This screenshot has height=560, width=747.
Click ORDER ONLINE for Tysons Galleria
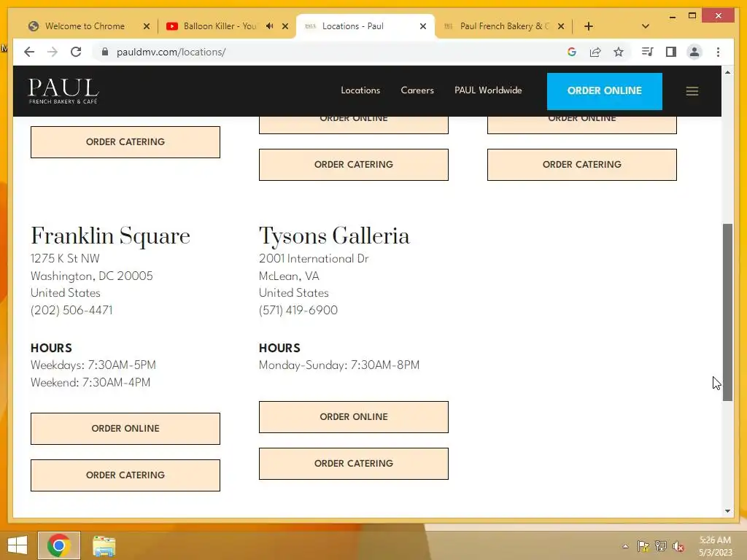pyautogui.click(x=354, y=417)
